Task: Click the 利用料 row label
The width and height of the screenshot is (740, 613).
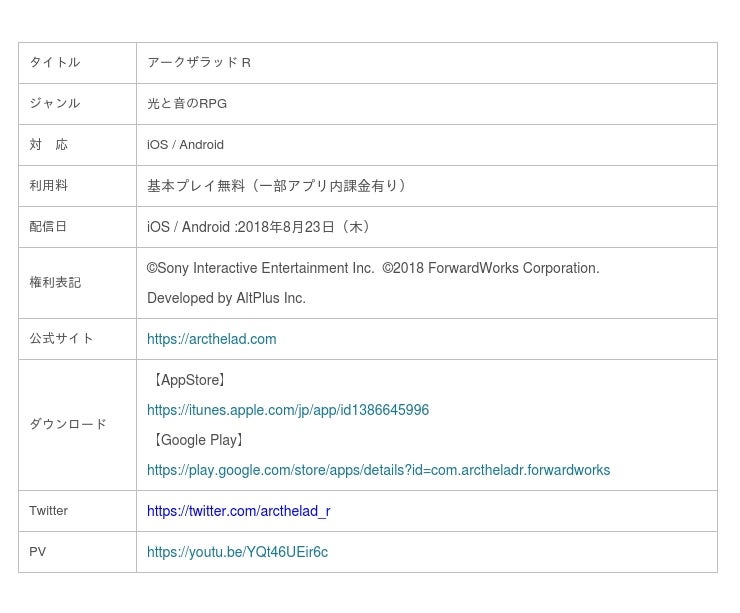Action: click(49, 185)
